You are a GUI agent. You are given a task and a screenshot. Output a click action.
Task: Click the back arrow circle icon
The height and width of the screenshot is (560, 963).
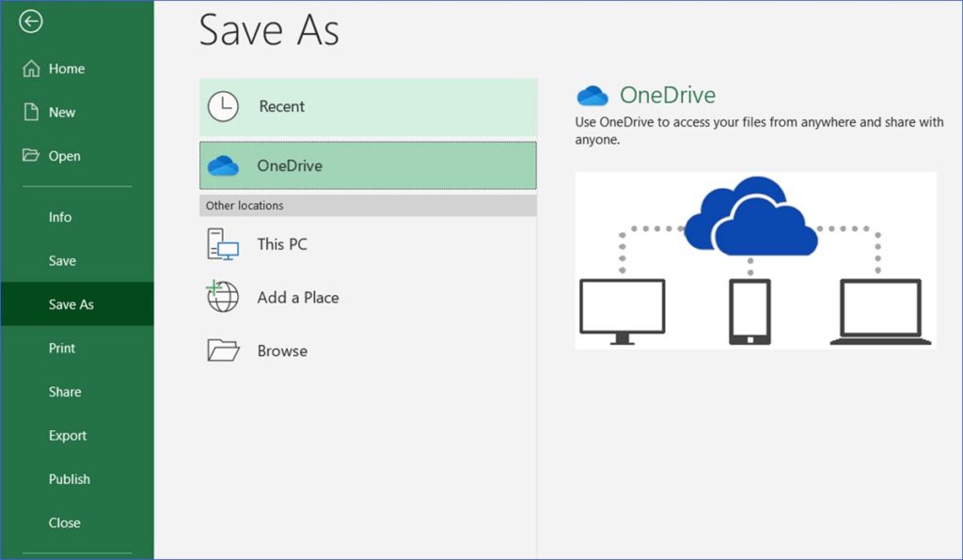coord(31,22)
